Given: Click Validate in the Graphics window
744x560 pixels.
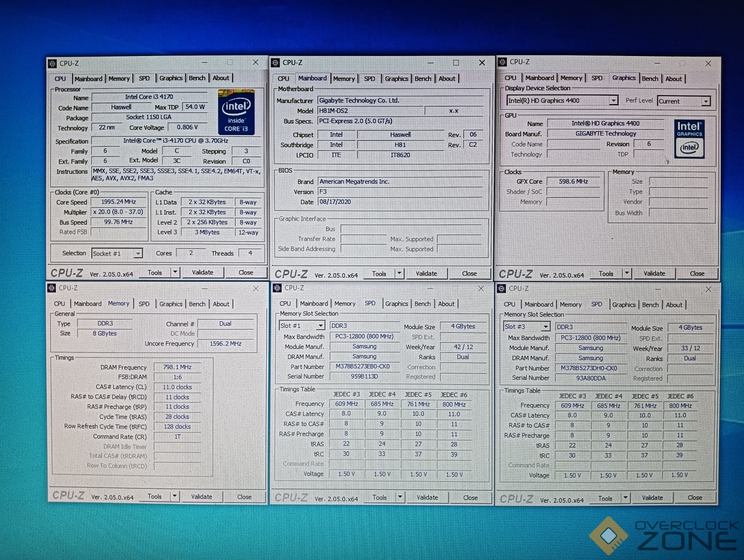Looking at the screenshot, I should click(x=654, y=273).
